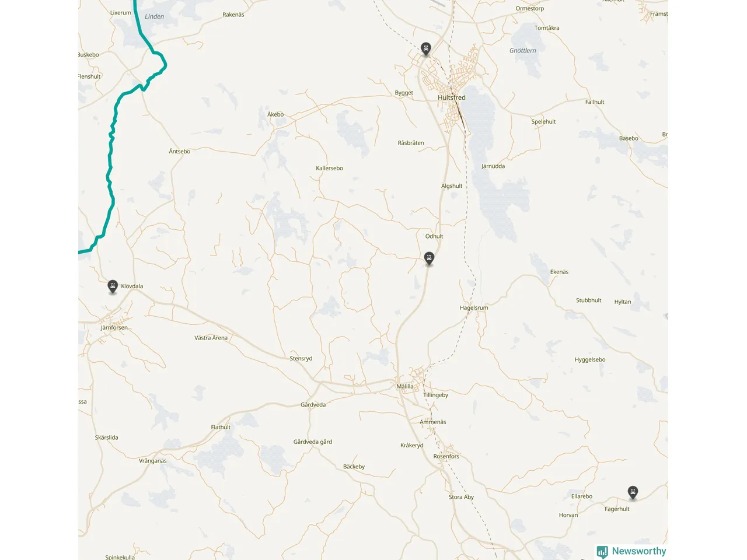Select the Rosenfors place label
This screenshot has height=560, width=747.
[446, 456]
